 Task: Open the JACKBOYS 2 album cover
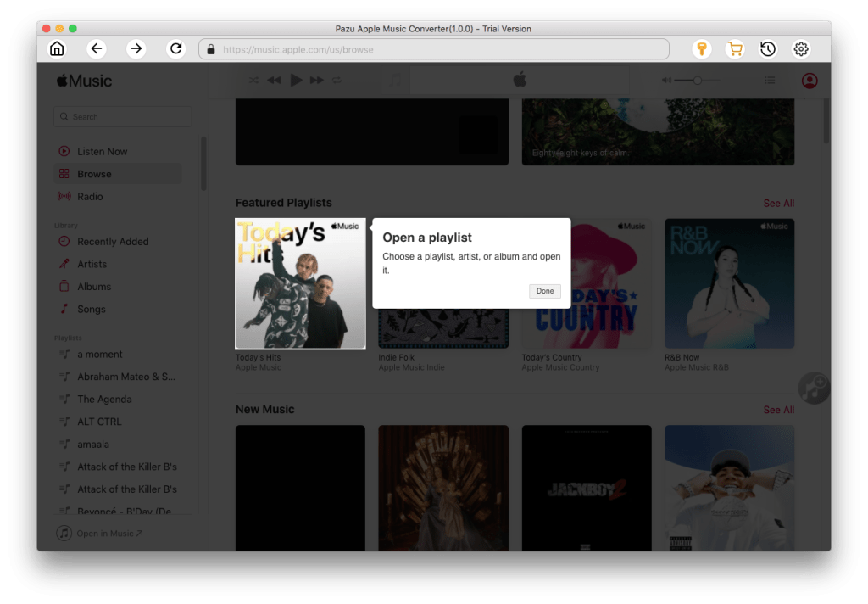(587, 488)
